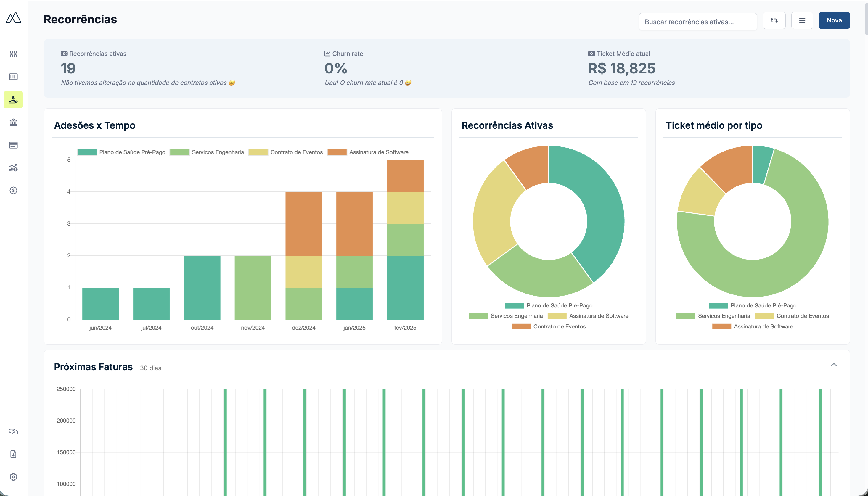Viewport: 868px width, 496px height.
Task: Click the Recorrências page title
Action: 81,20
